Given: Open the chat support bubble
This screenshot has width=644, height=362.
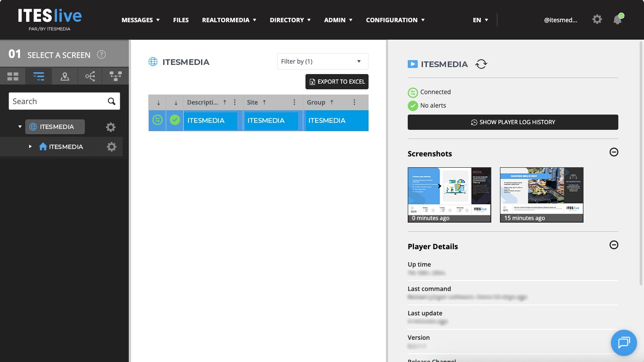Looking at the screenshot, I should pyautogui.click(x=624, y=343).
